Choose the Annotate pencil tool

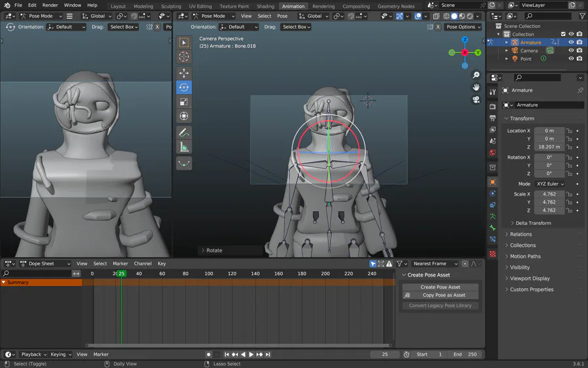point(184,133)
